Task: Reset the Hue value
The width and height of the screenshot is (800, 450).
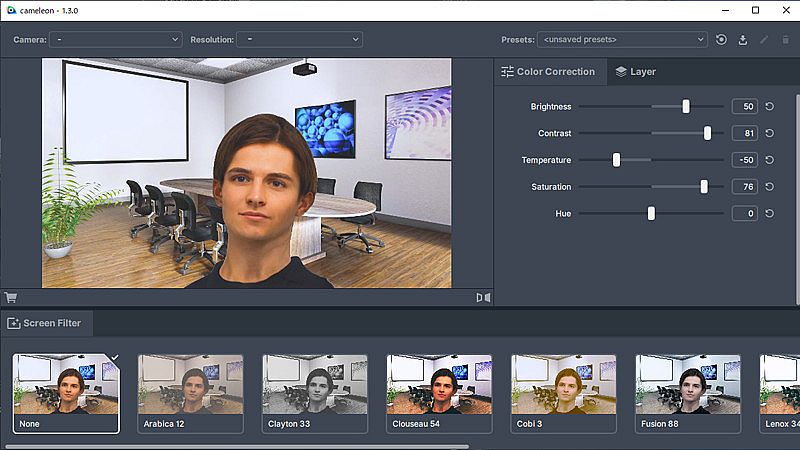Action: click(769, 213)
